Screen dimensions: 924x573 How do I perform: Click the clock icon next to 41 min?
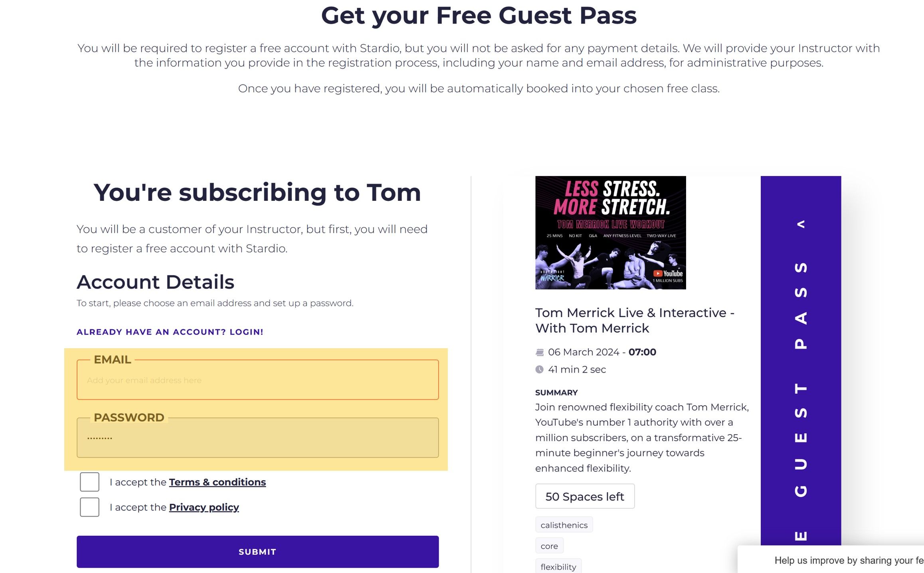[539, 369]
